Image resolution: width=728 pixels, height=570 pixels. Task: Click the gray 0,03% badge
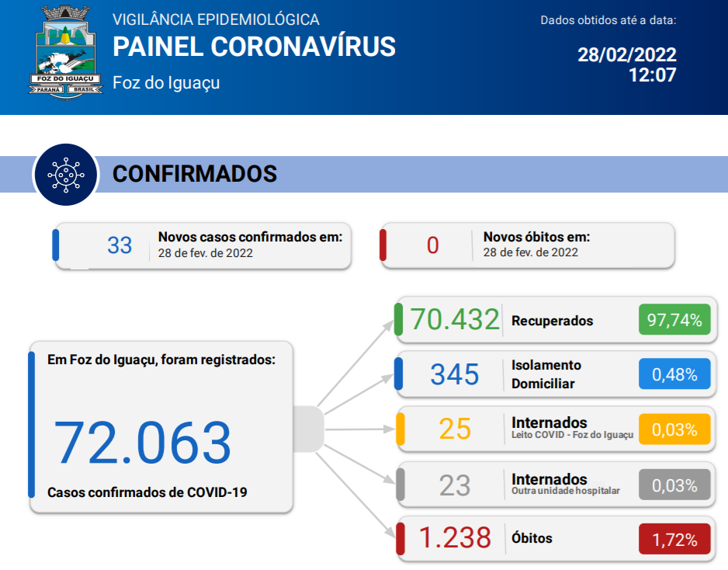pos(674,485)
